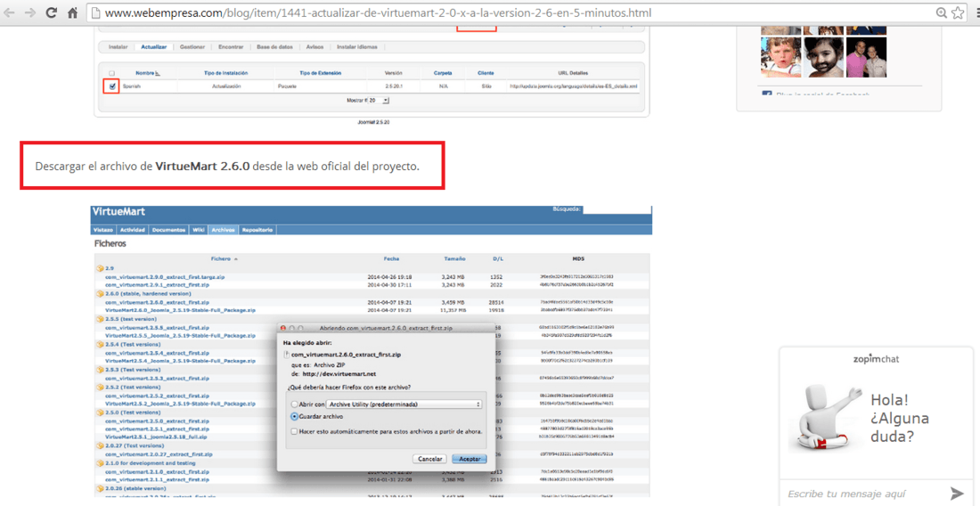Open the 'Base de datos' tab

coord(275,47)
